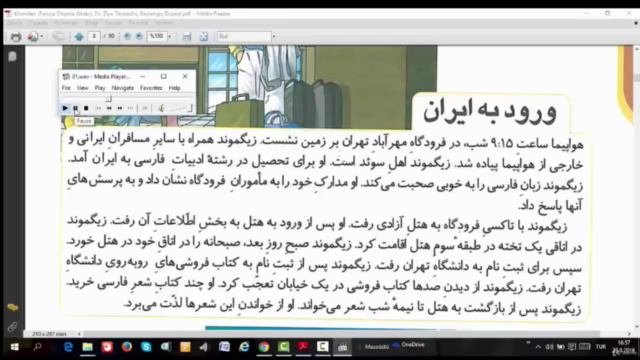The height and width of the screenshot is (360, 640).
Task: Open Skype from taskbar
Action: 146,347
